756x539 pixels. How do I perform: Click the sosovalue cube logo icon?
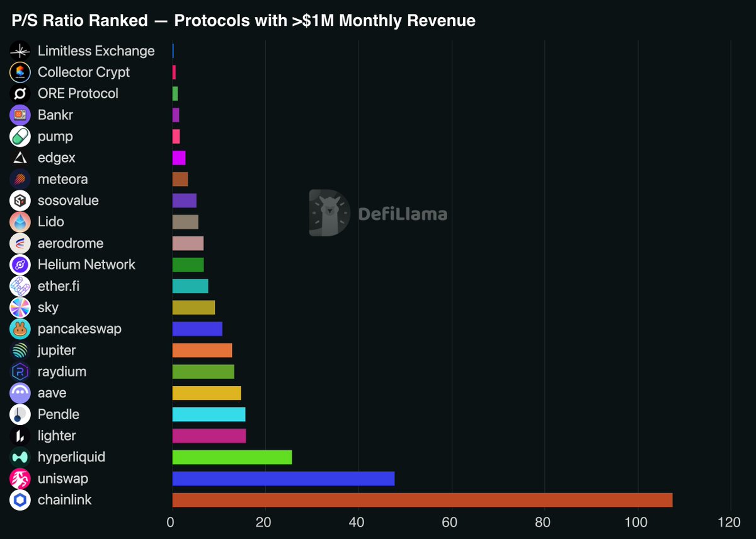pos(20,200)
